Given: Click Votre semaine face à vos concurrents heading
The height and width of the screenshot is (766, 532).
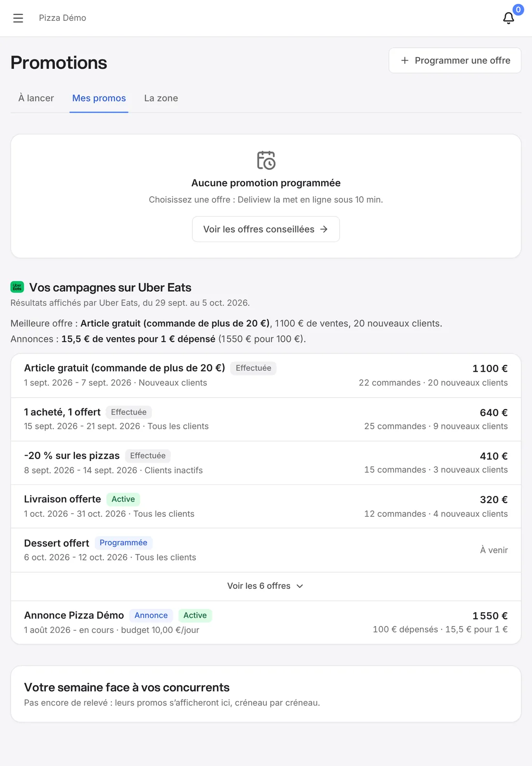Looking at the screenshot, I should coord(127,688).
